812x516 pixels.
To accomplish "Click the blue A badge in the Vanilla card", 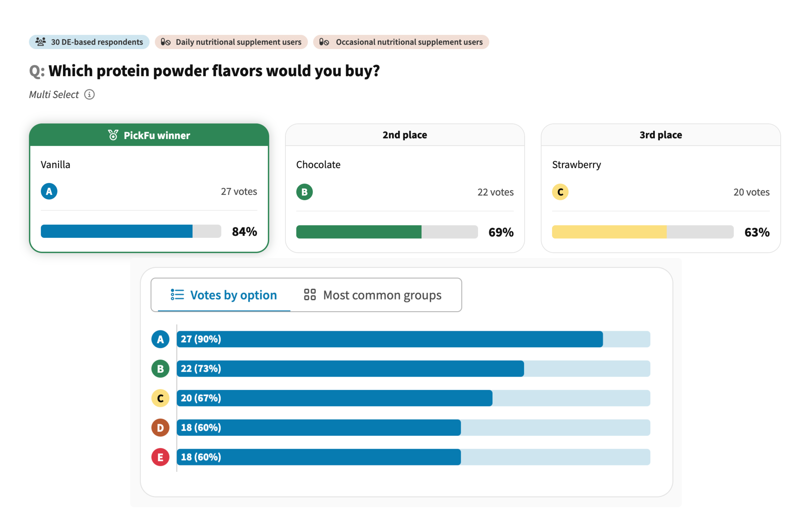I will (x=49, y=191).
